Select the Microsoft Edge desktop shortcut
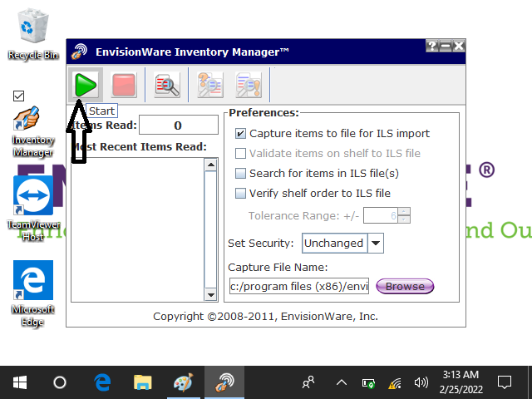Screen dimensions: 532x399 click(x=33, y=293)
